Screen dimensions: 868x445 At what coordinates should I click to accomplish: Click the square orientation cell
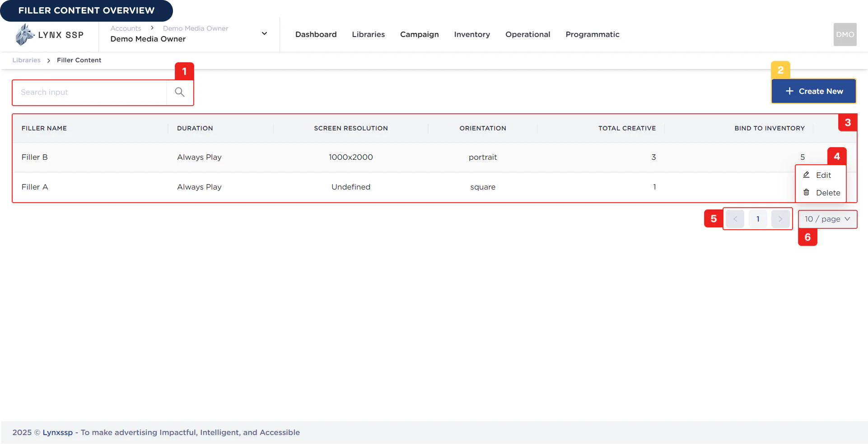point(482,187)
